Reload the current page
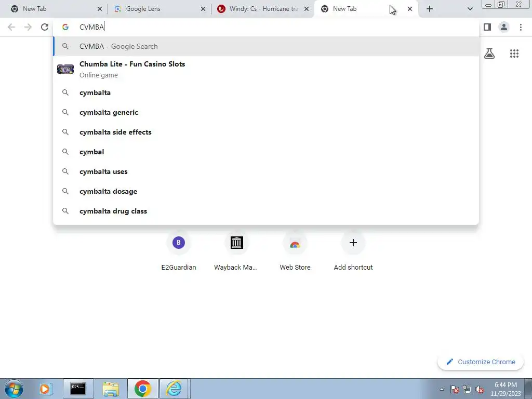The height and width of the screenshot is (399, 532). (45, 27)
